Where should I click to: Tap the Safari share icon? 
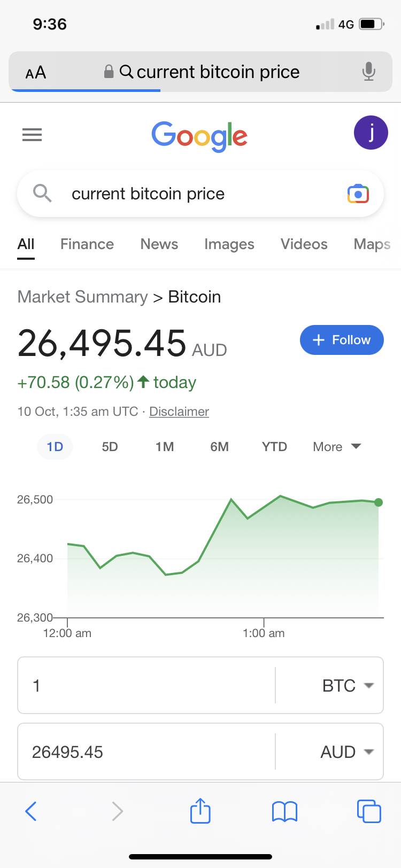[200, 811]
